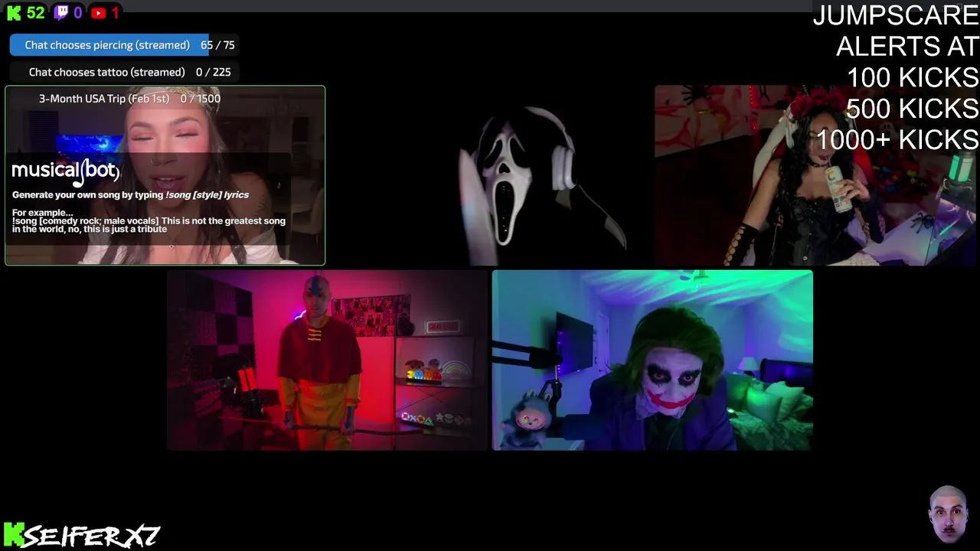
Task: Click the green Kick logo icon
Action: pyautogui.click(x=14, y=13)
